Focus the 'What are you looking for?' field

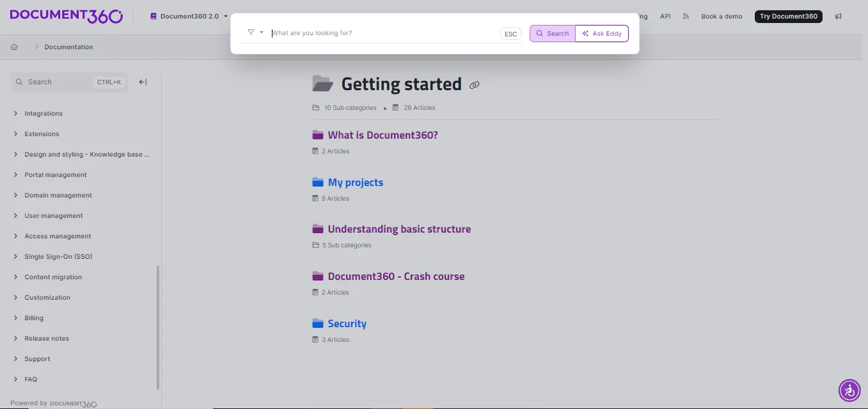384,33
